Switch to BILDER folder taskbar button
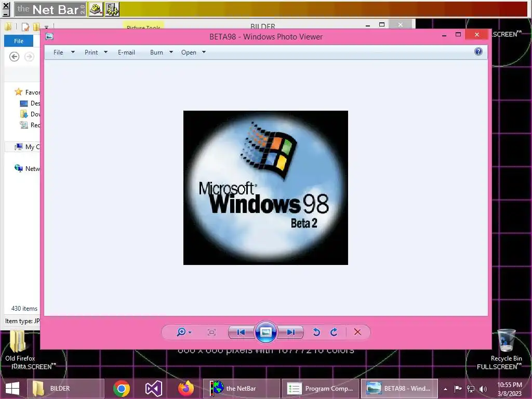The height and width of the screenshot is (399, 532). pos(65,389)
